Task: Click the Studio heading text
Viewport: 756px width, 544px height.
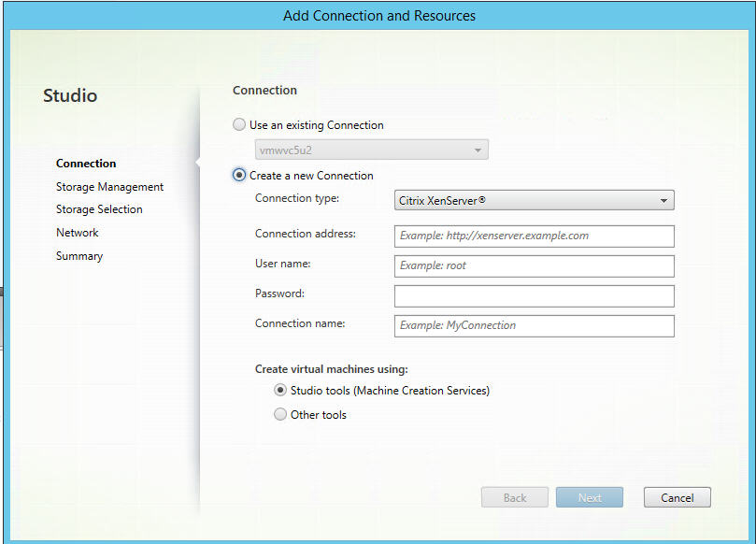Action: pyautogui.click(x=70, y=95)
